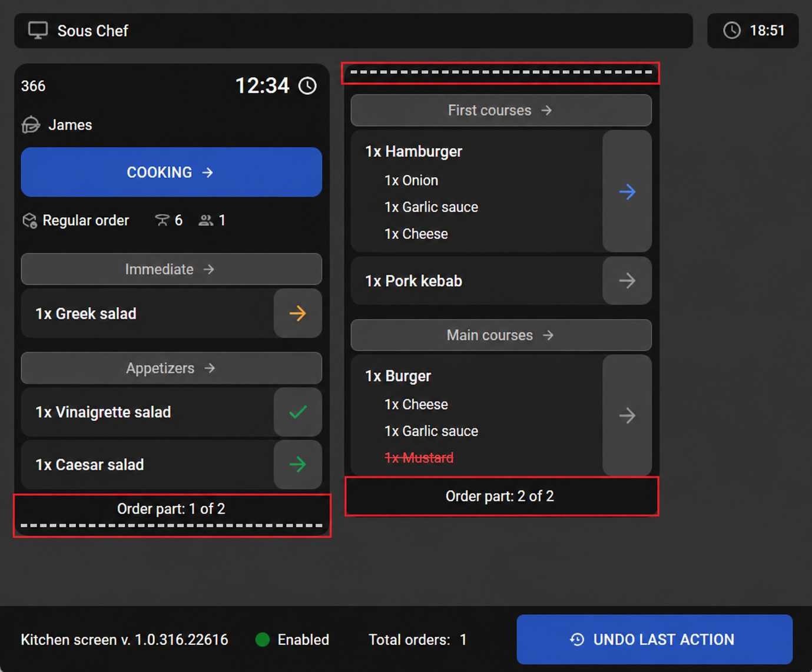Click the guests icon beside number 1
This screenshot has height=672, width=812.
[206, 220]
